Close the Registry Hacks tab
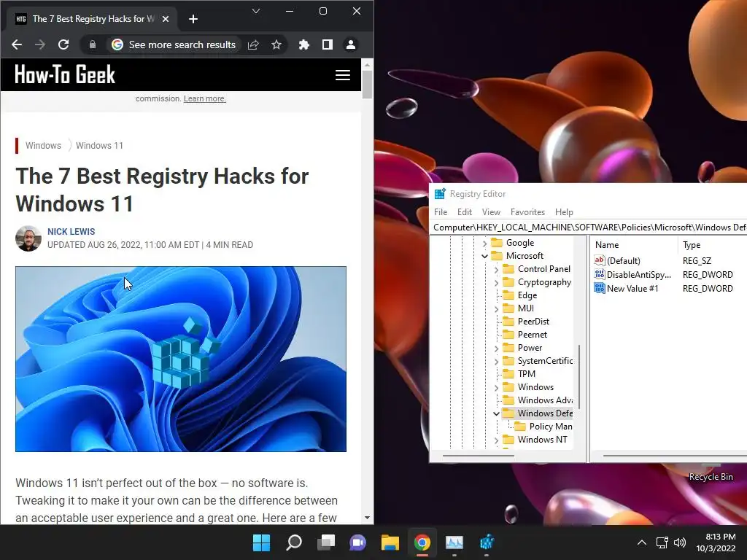Screen dimensions: 747x560 166,19
